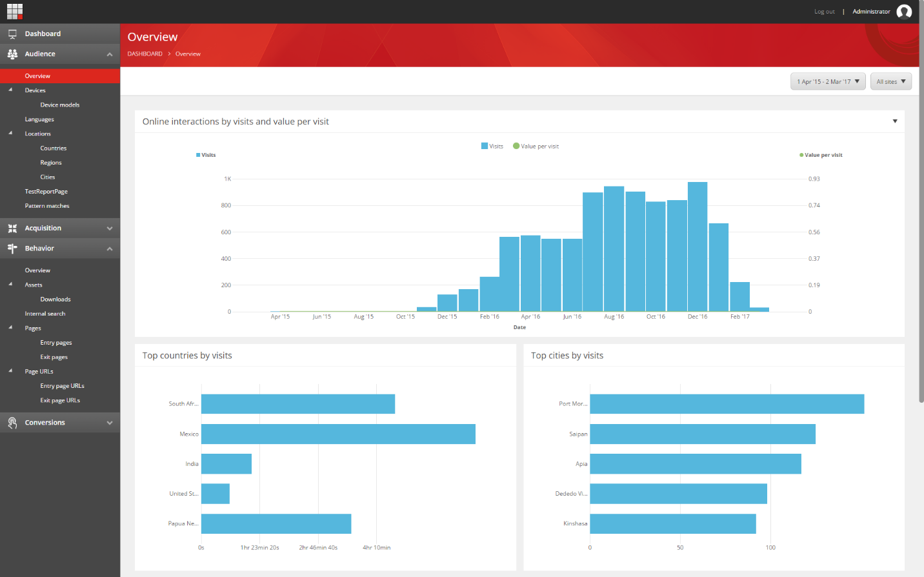Toggle the Visits legend square
Screen dimensions: 924x577
pyautogui.click(x=485, y=146)
